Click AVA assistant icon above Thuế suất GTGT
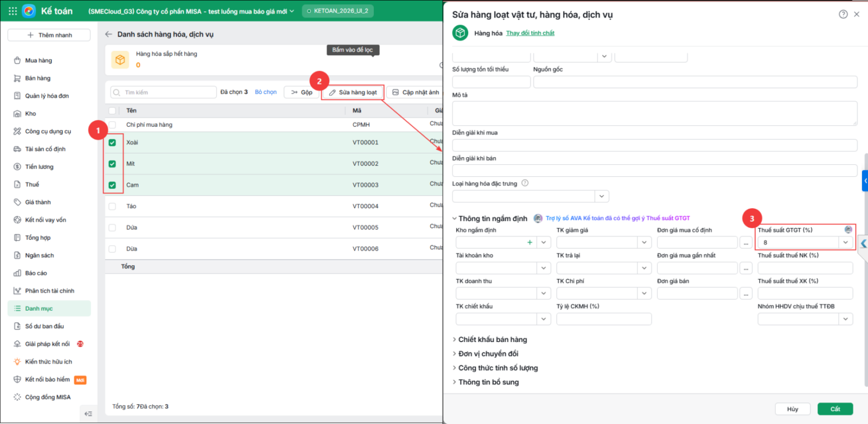 tap(848, 230)
